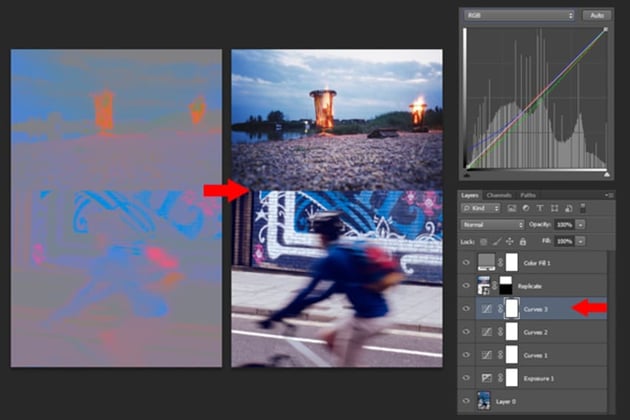Screen dimensions: 630x420
Task: Hide the Exposure 1 layer
Action: click(466, 378)
